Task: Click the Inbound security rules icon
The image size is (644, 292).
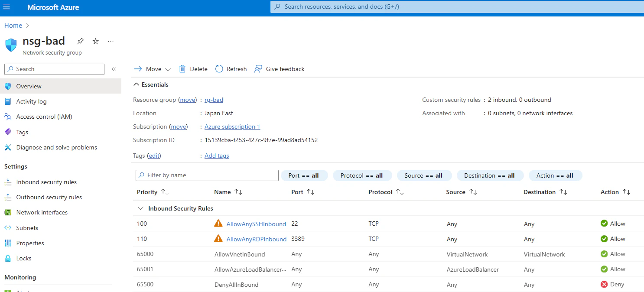Action: 8,182
